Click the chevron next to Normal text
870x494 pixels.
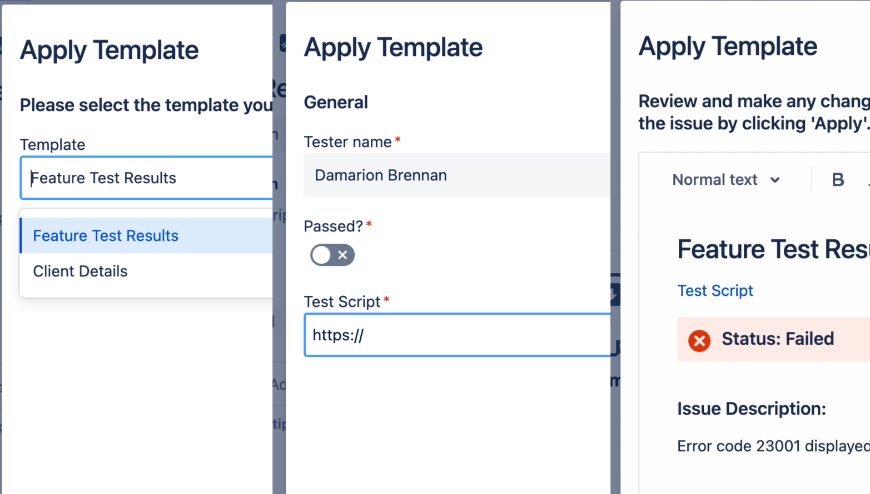tap(774, 181)
